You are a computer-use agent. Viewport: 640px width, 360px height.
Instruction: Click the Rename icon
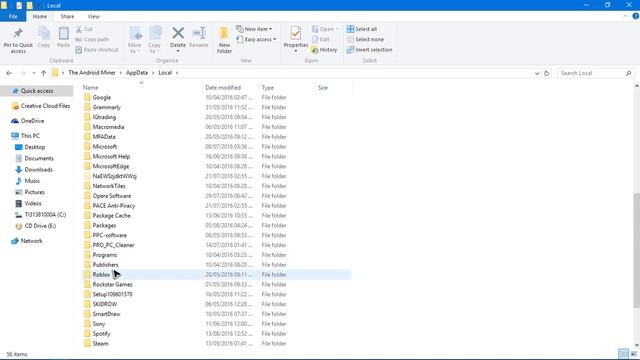click(x=199, y=33)
